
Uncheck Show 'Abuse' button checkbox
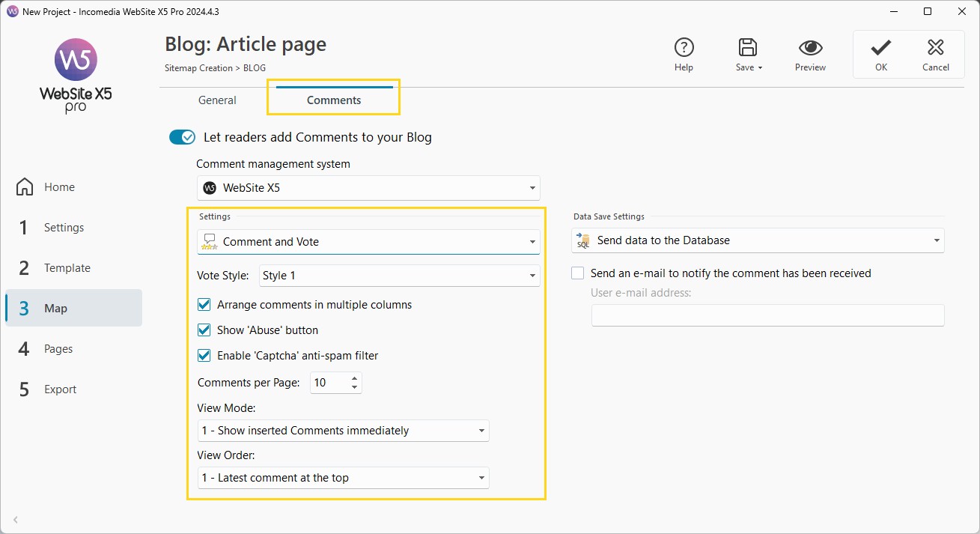pos(204,330)
